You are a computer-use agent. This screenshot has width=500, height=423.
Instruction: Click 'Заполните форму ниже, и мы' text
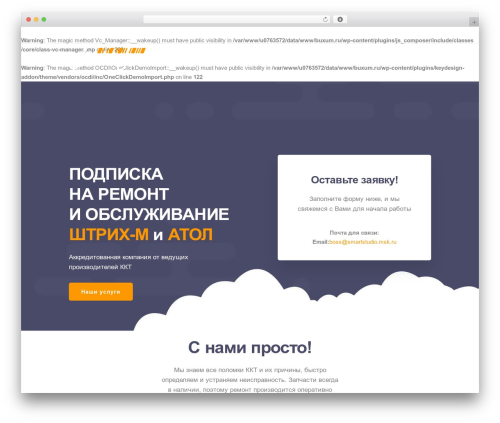click(x=354, y=199)
